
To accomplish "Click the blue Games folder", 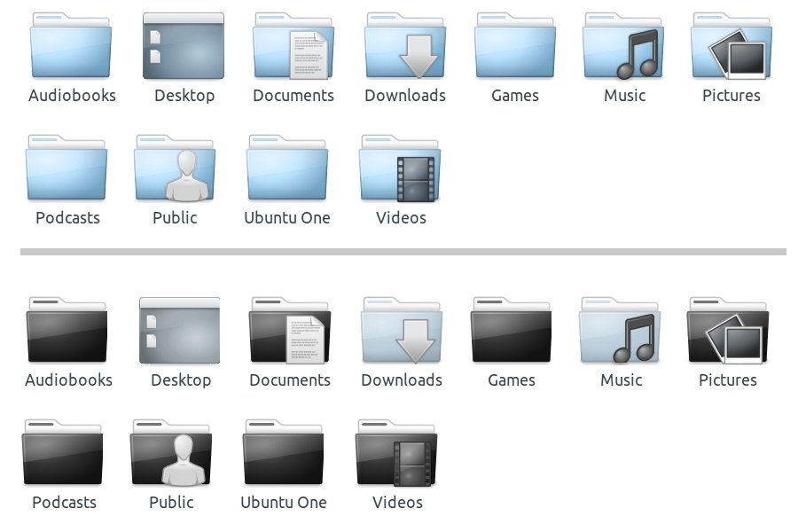I will pyautogui.click(x=515, y=47).
